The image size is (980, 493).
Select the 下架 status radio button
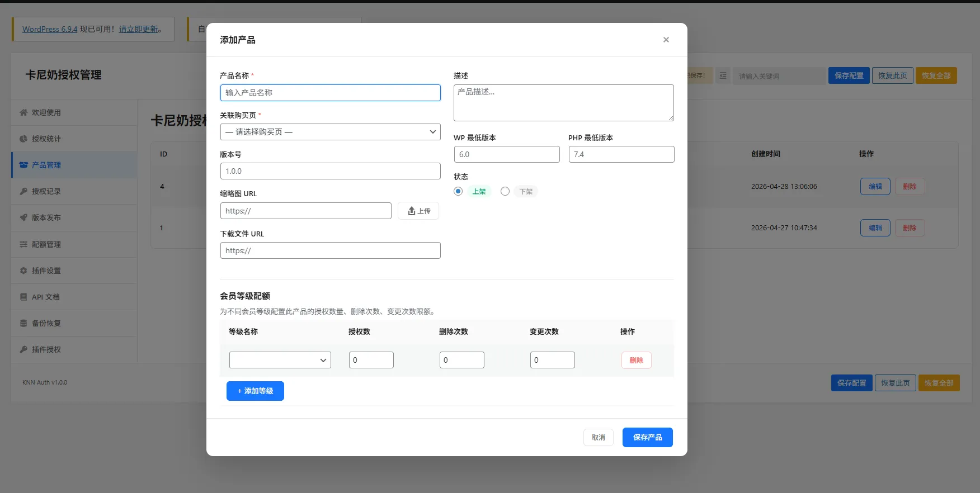[505, 191]
